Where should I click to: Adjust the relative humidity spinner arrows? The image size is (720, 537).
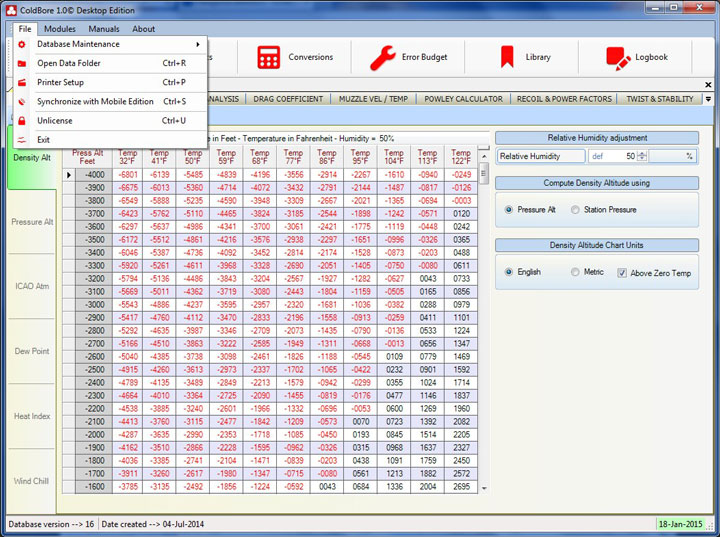642,156
